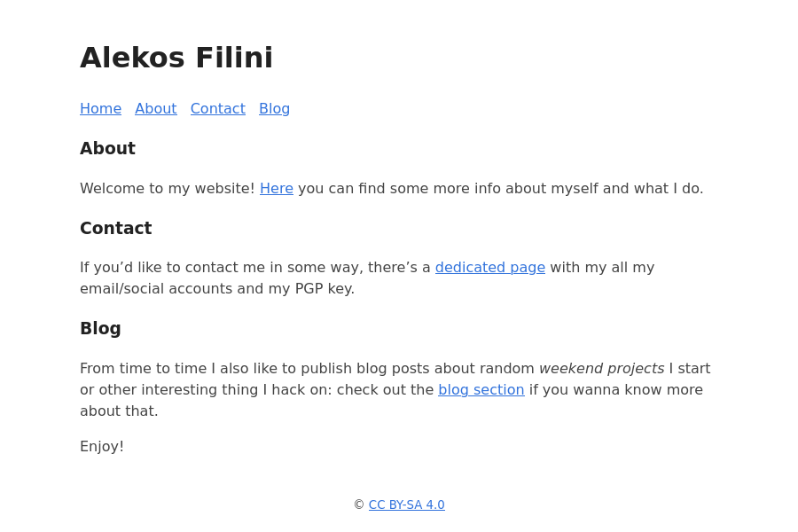Select the welcome paragraph text
The width and height of the screenshot is (798, 532).
click(390, 188)
